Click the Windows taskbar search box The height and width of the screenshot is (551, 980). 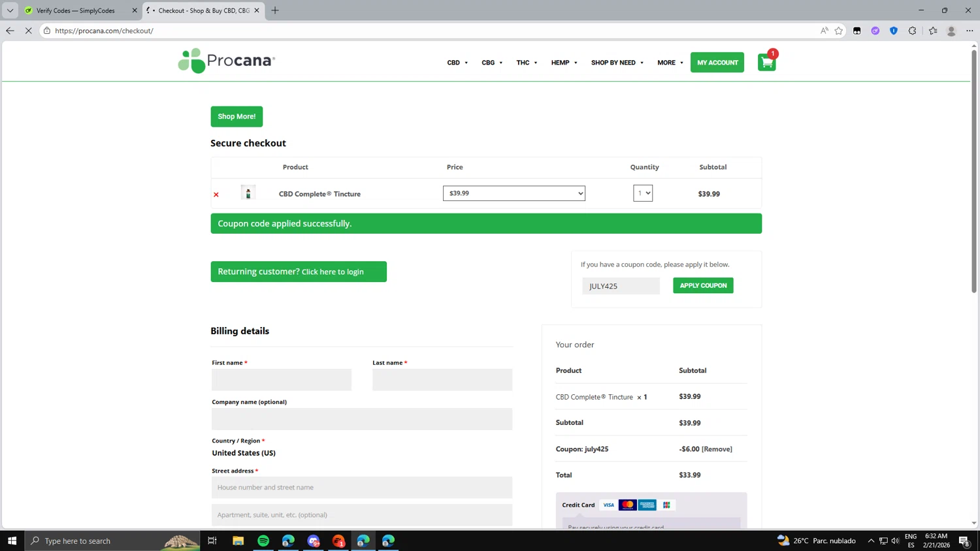click(x=112, y=541)
